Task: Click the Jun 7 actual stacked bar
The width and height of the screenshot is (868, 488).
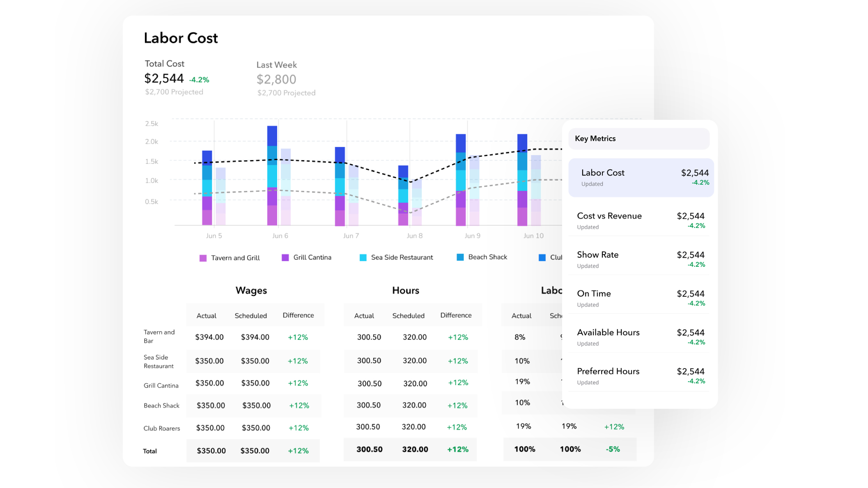Action: 340,186
